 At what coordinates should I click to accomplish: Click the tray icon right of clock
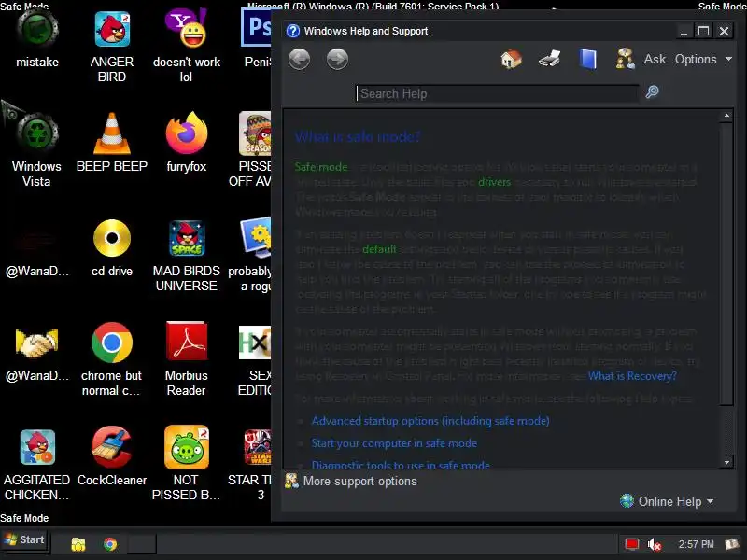tap(732, 544)
